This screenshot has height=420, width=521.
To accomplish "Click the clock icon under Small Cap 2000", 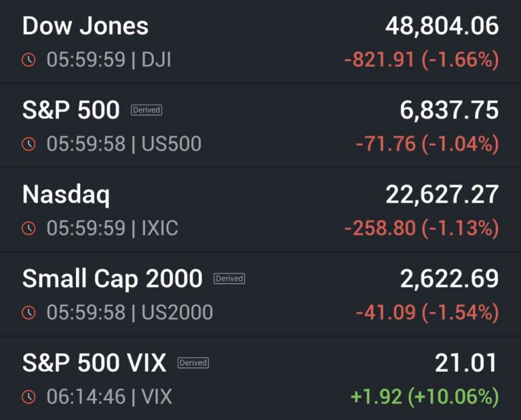I will 28,312.
